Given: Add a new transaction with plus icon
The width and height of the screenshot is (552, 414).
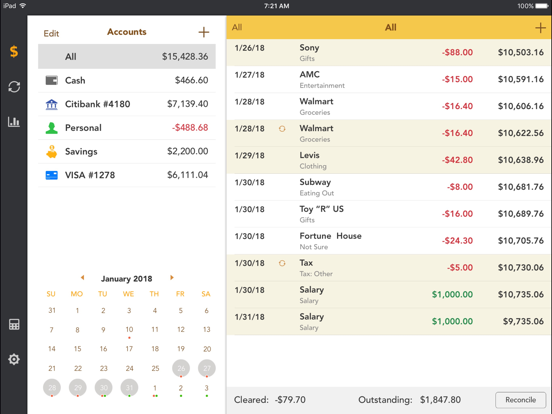Looking at the screenshot, I should (540, 27).
